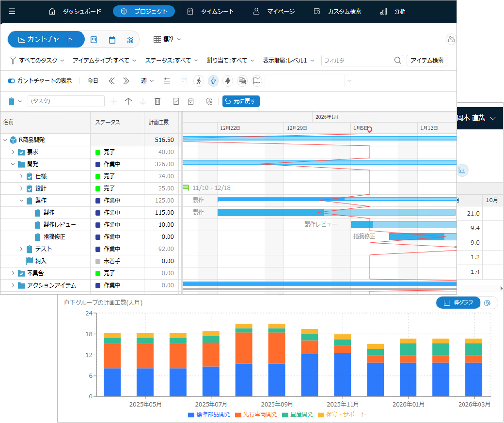Expand the テスト tree item

[x=21, y=249]
